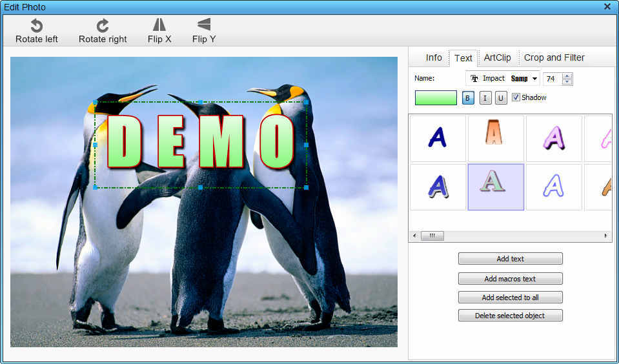Choose the partially visible pink outline style

(598, 139)
